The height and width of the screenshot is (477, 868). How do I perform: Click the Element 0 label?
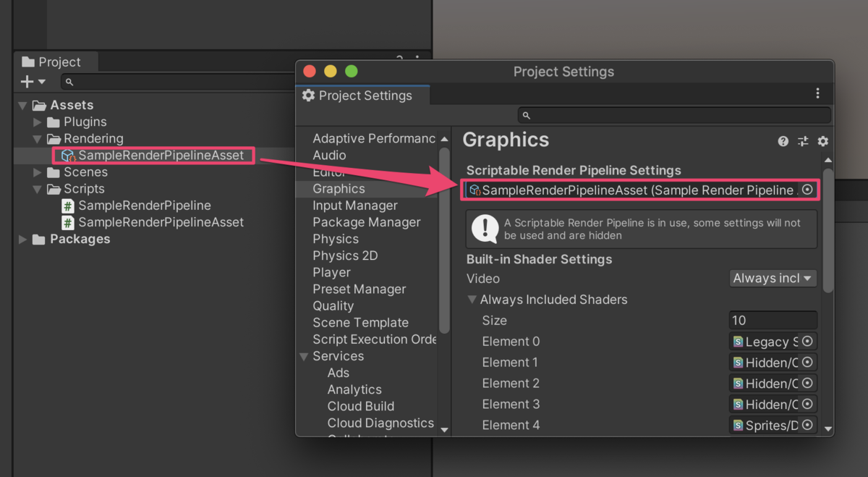click(x=511, y=342)
